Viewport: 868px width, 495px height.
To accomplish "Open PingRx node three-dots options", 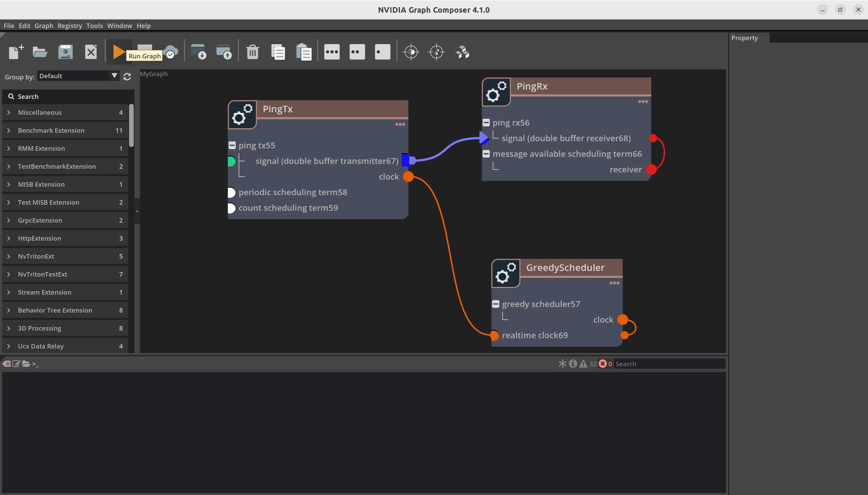I will coord(643,101).
